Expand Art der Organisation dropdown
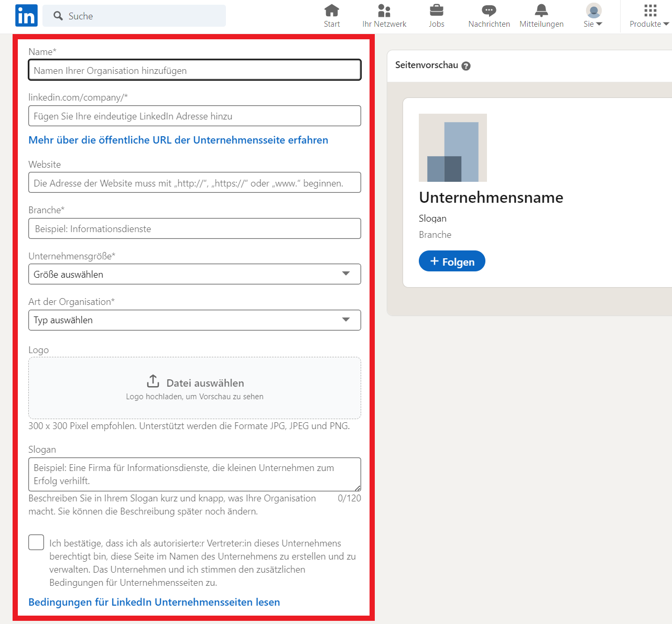This screenshot has height=624, width=672. 194,320
